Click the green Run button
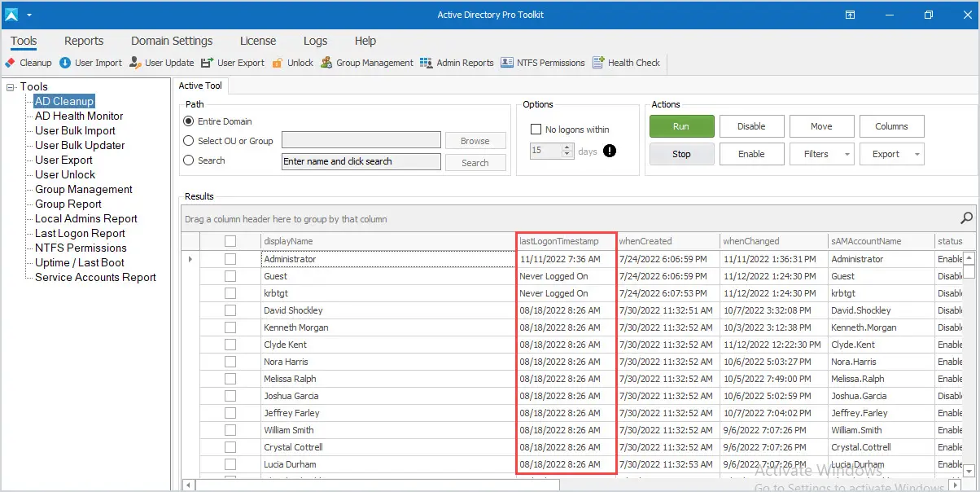Viewport: 980px width, 492px height. click(681, 126)
